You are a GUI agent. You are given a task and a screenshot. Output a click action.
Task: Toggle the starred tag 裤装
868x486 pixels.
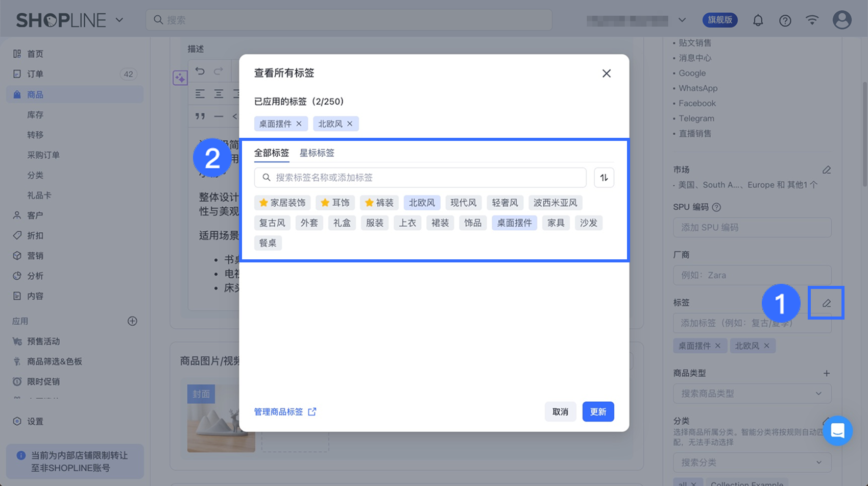(379, 203)
